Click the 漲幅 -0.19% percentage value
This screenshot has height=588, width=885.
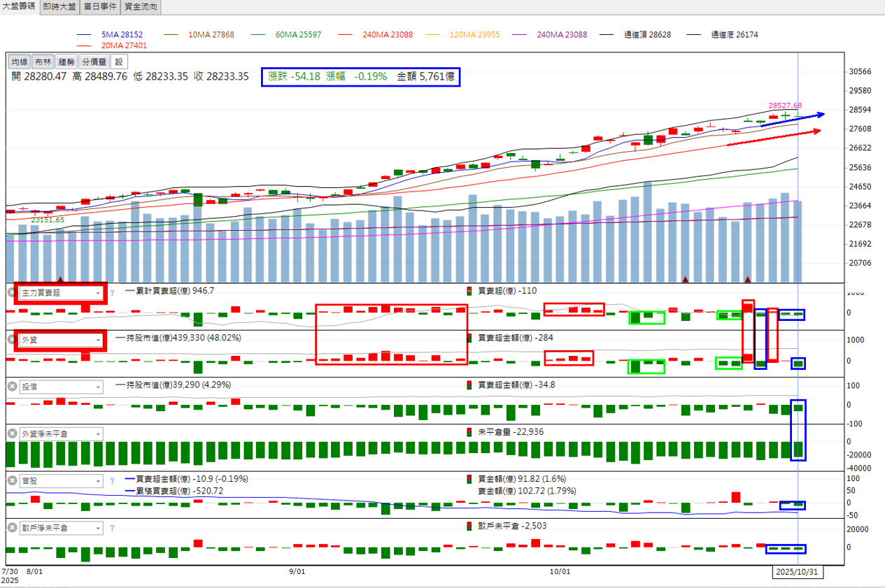[x=357, y=77]
